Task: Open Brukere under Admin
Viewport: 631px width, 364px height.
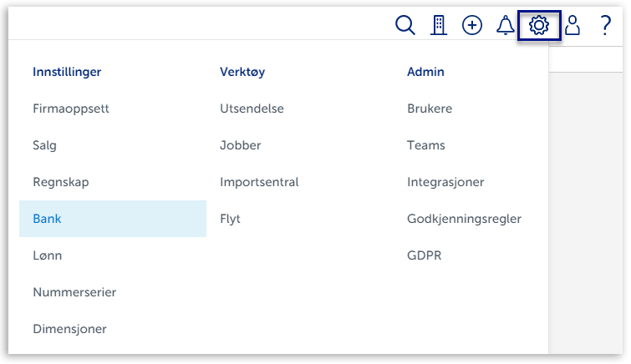Action: (430, 109)
